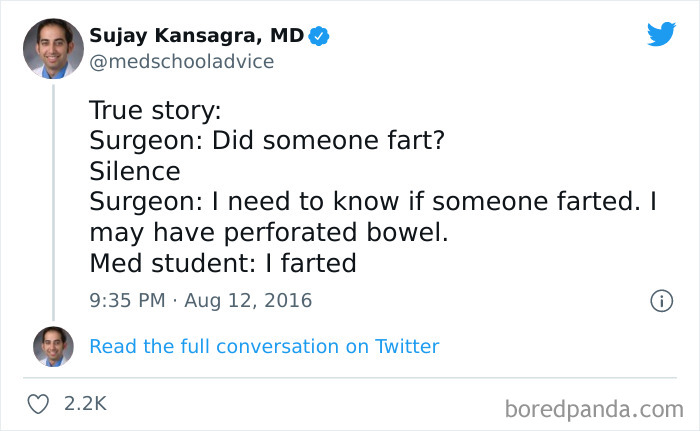This screenshot has width=700, height=431.
Task: Click the blue verified badge
Action: 319,37
